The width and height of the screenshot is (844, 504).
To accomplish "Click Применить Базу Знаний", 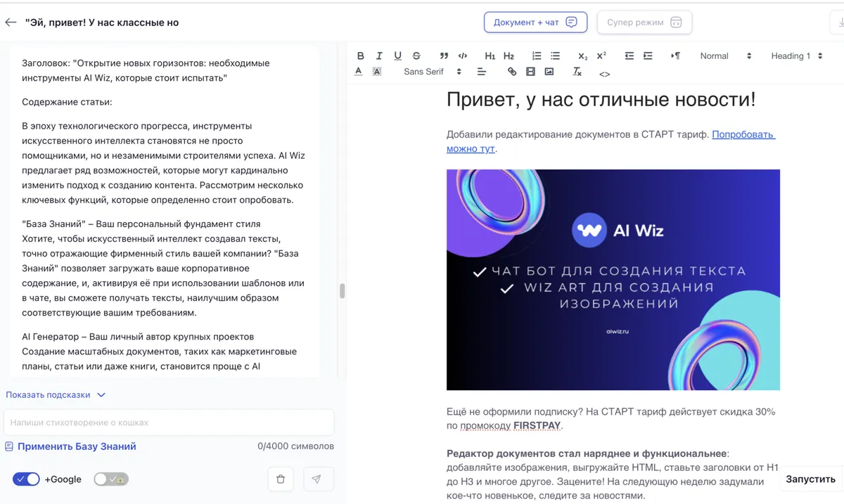I will 76,446.
